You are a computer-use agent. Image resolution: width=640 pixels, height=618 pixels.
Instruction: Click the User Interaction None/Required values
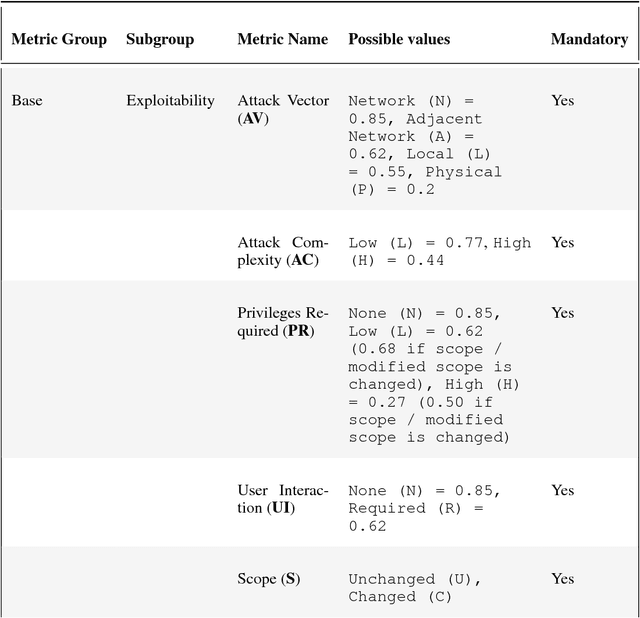(x=425, y=508)
